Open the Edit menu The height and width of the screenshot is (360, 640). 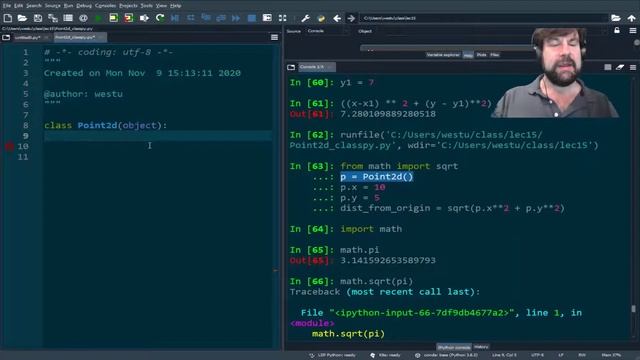pos(19,6)
